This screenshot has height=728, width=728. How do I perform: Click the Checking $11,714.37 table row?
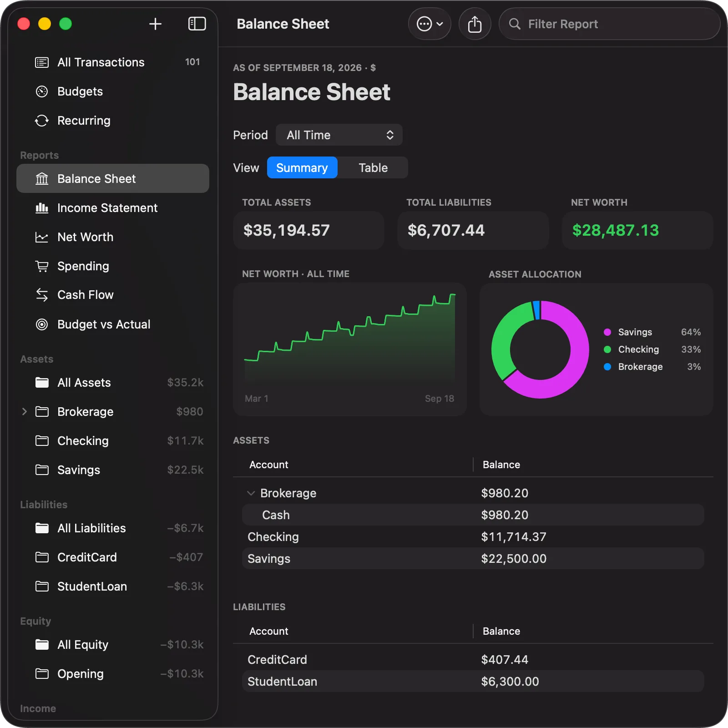(x=473, y=537)
